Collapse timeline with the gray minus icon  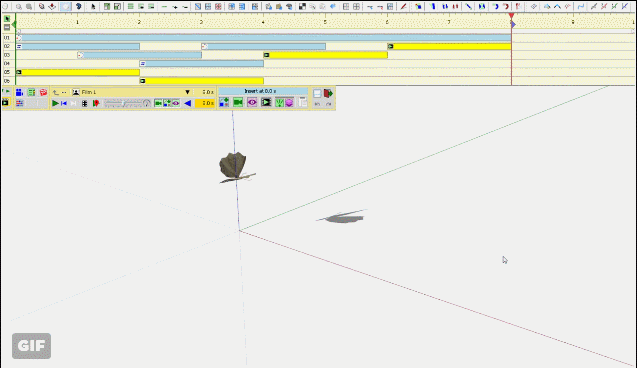pos(7,27)
